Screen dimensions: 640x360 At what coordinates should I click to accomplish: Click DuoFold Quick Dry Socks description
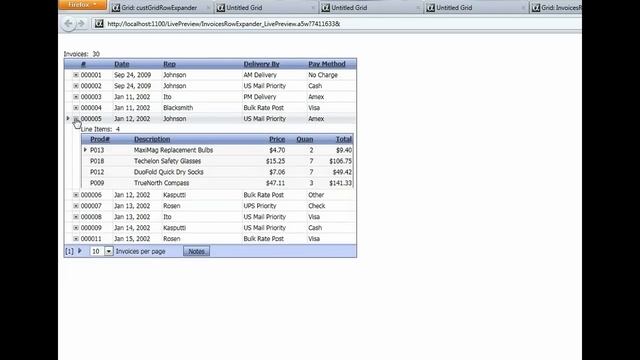click(169, 172)
